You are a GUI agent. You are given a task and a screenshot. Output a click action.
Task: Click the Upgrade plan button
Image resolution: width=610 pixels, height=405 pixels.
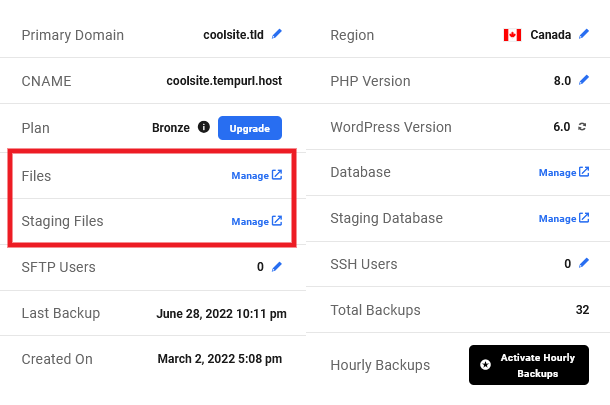pos(250,128)
